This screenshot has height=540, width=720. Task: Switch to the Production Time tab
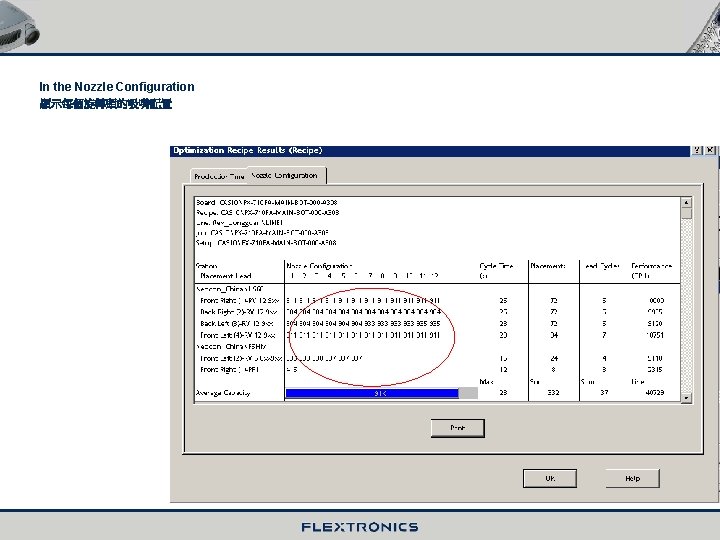click(219, 176)
